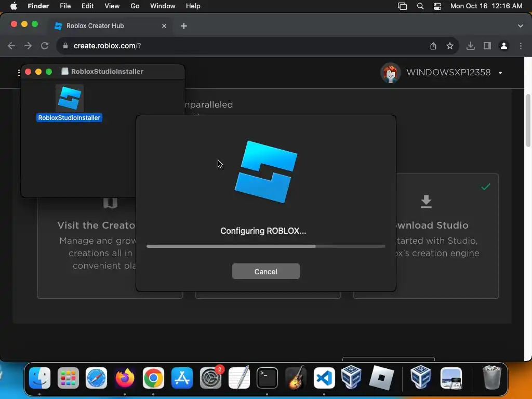Expand the Chrome tab search chevron
Viewport: 532px width, 399px height.
click(x=521, y=26)
